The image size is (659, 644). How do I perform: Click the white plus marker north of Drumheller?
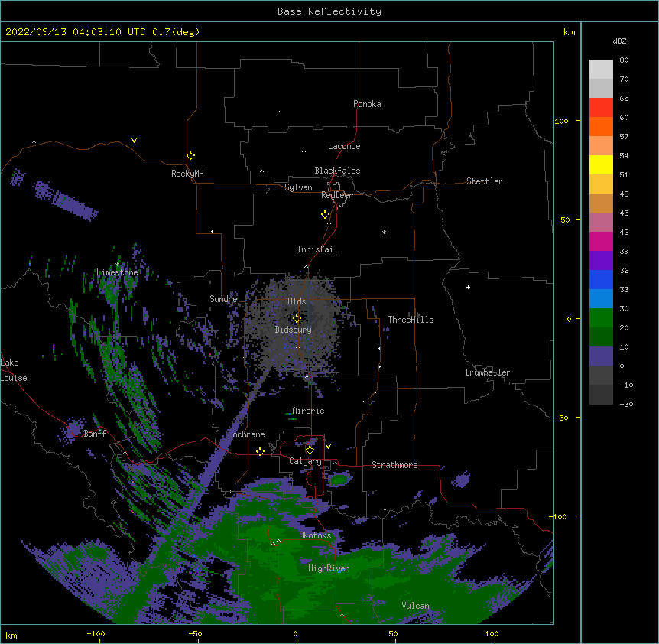point(468,287)
